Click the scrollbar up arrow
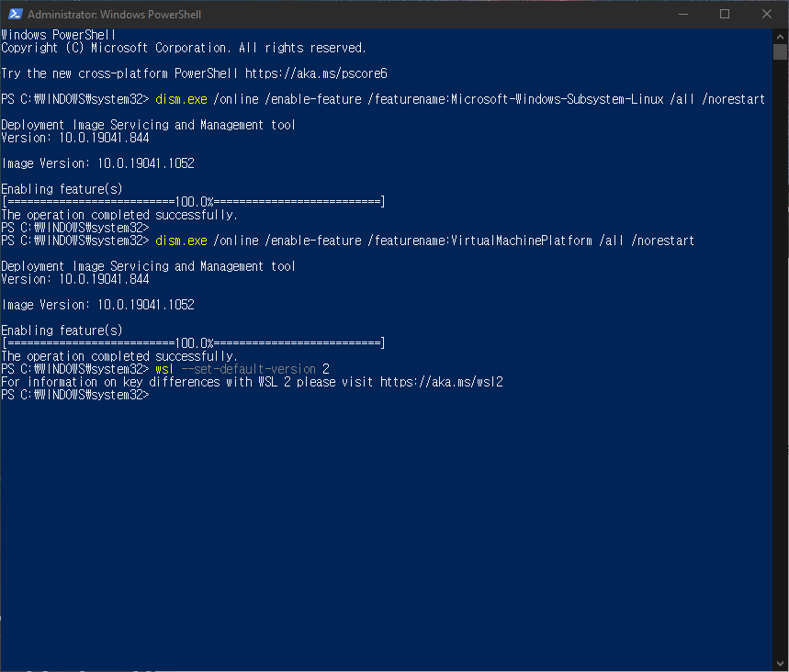The image size is (789, 672). point(780,36)
